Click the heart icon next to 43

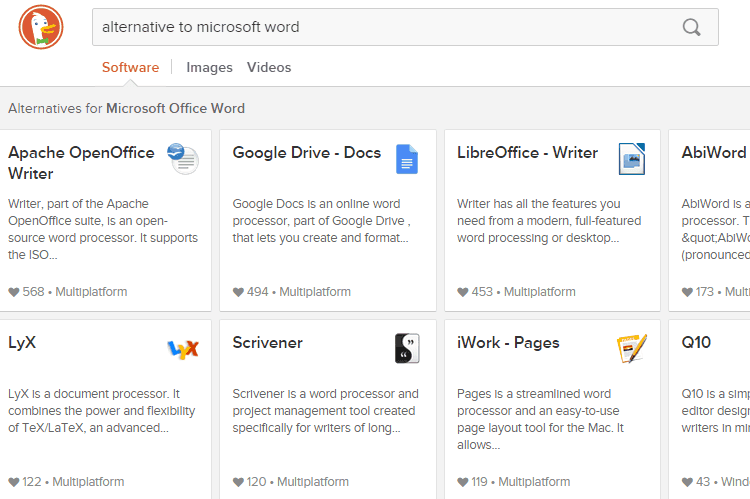point(687,482)
